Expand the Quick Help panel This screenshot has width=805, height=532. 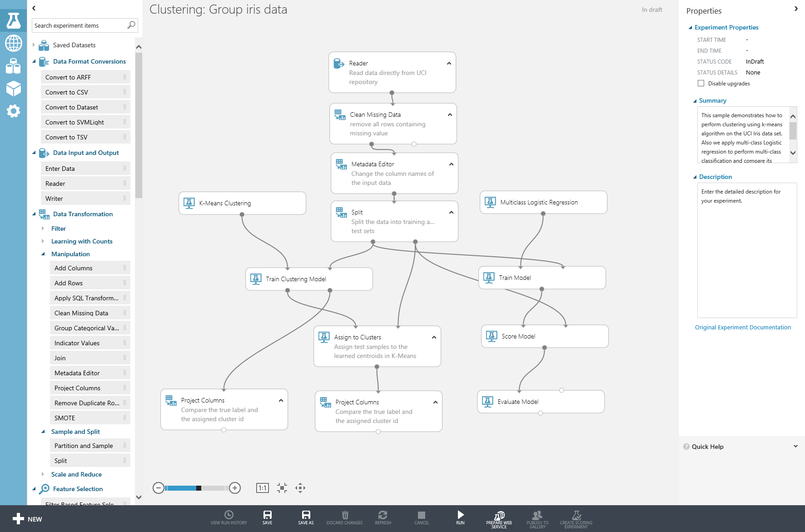click(795, 447)
